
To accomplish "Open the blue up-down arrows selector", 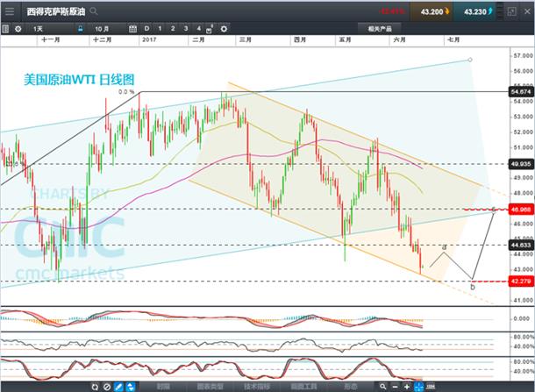I will [131, 387].
